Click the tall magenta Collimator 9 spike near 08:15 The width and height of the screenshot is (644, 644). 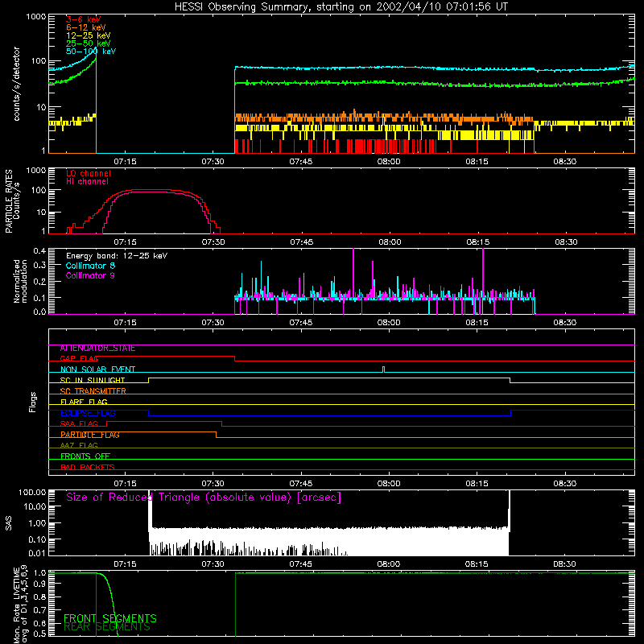click(x=482, y=281)
